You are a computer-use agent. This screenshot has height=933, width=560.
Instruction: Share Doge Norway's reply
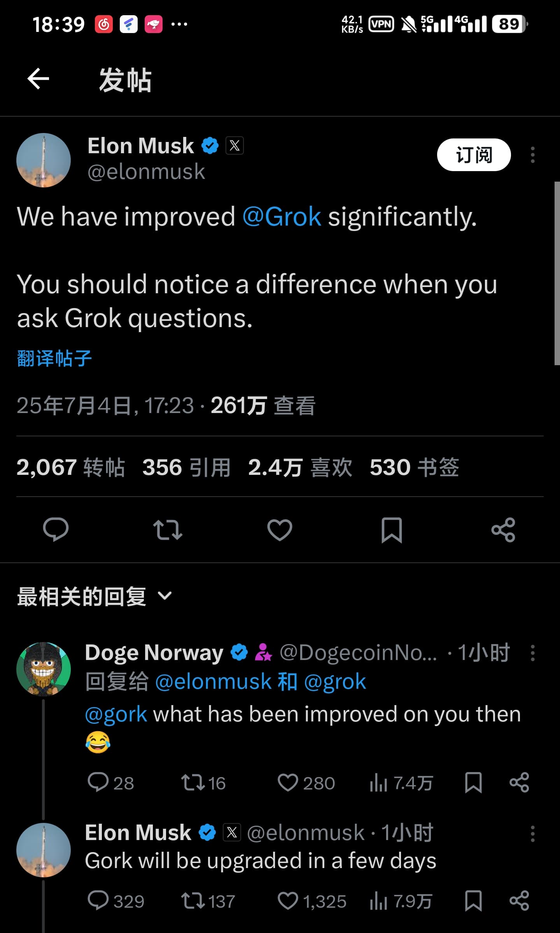click(519, 782)
